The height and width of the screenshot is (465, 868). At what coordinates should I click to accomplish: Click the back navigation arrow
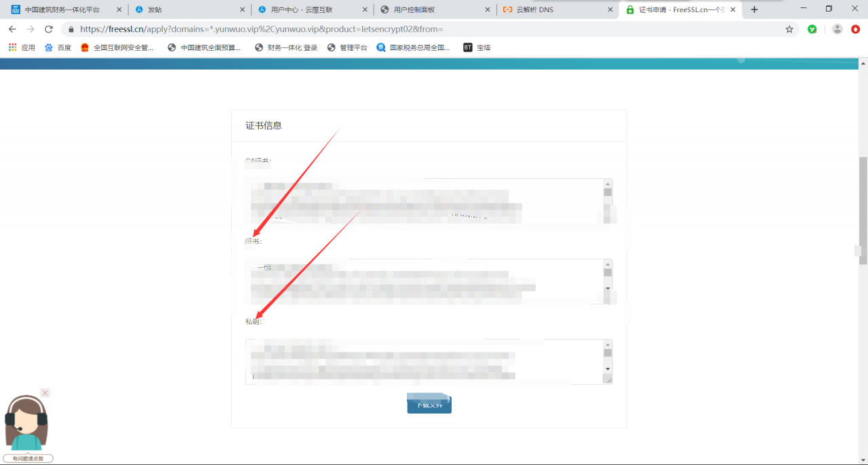[x=12, y=29]
